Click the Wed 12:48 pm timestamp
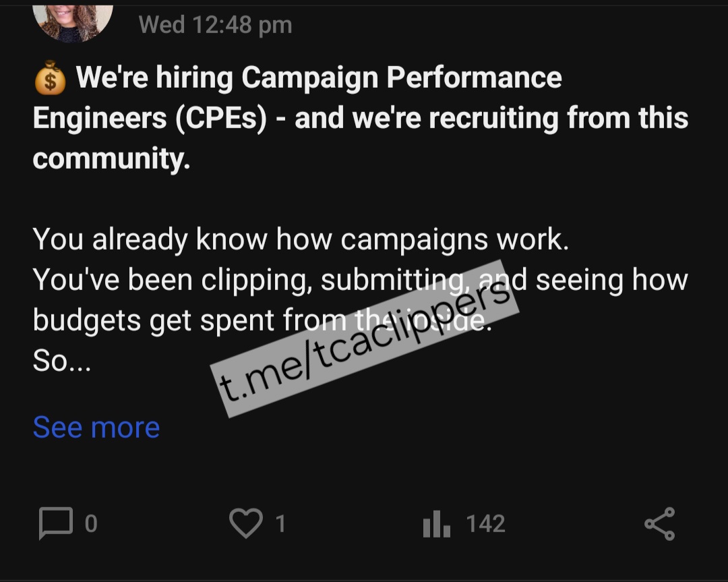728x582 pixels. (x=215, y=25)
